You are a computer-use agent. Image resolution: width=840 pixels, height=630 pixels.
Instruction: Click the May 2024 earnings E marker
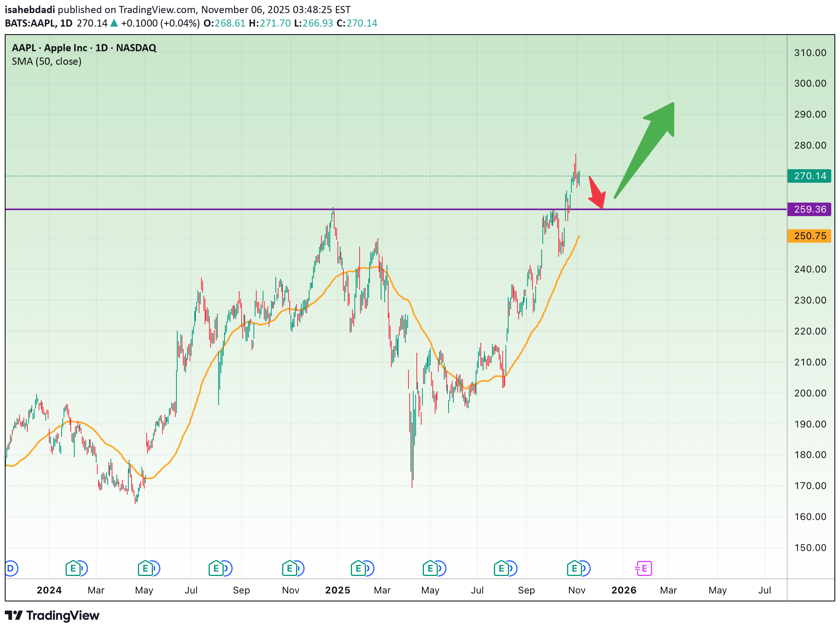(x=145, y=568)
